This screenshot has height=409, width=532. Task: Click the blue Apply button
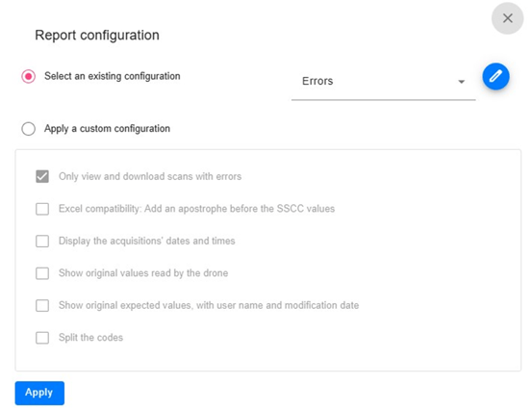[x=39, y=393]
